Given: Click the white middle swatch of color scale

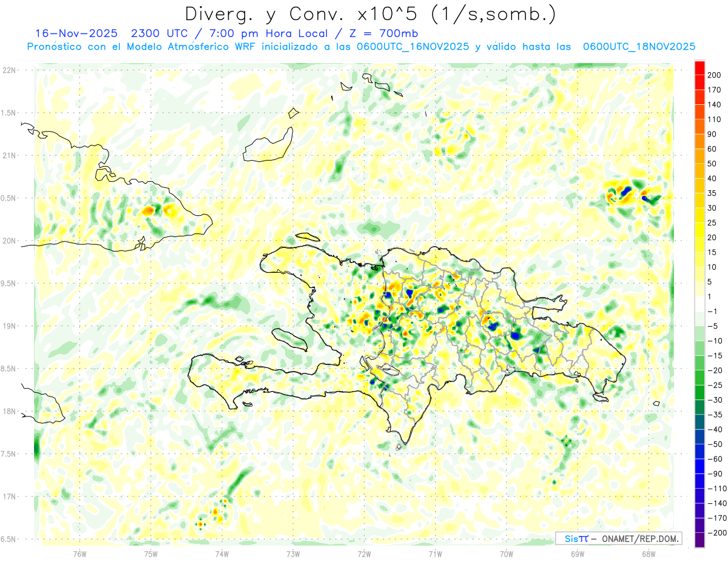Looking at the screenshot, I should point(700,304).
